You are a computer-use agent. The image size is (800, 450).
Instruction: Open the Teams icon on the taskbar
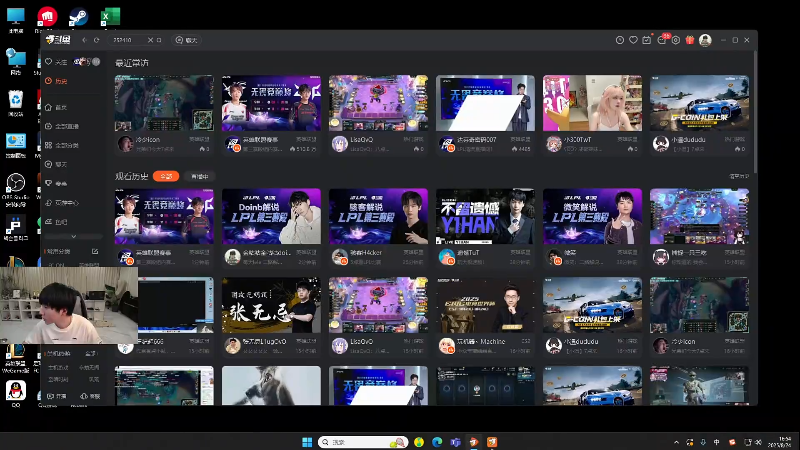(455, 442)
